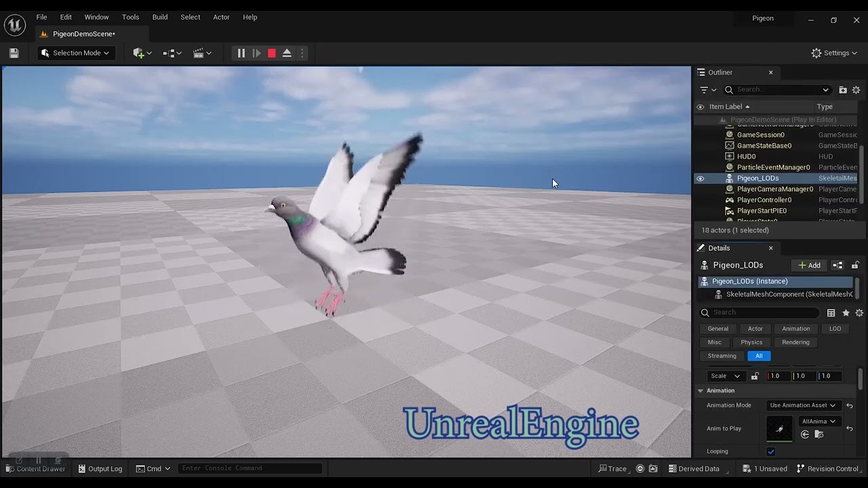
Task: Collapse the Animation section
Action: (701, 390)
